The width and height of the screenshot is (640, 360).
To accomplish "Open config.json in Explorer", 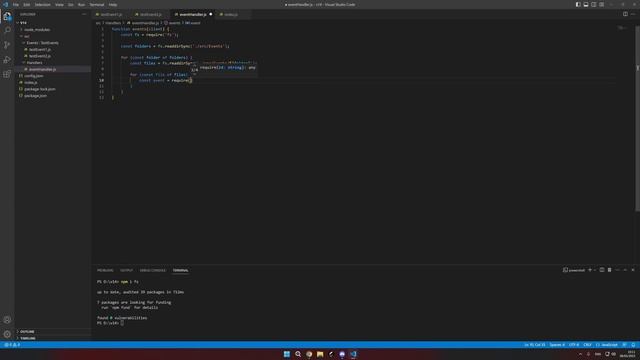I will [x=53, y=76].
